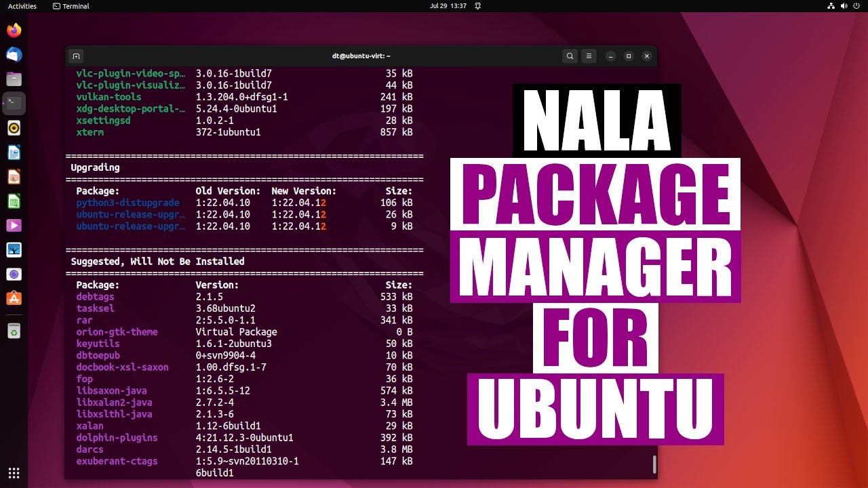Click the tasksel package name
The width and height of the screenshot is (868, 488).
pyautogui.click(x=95, y=308)
